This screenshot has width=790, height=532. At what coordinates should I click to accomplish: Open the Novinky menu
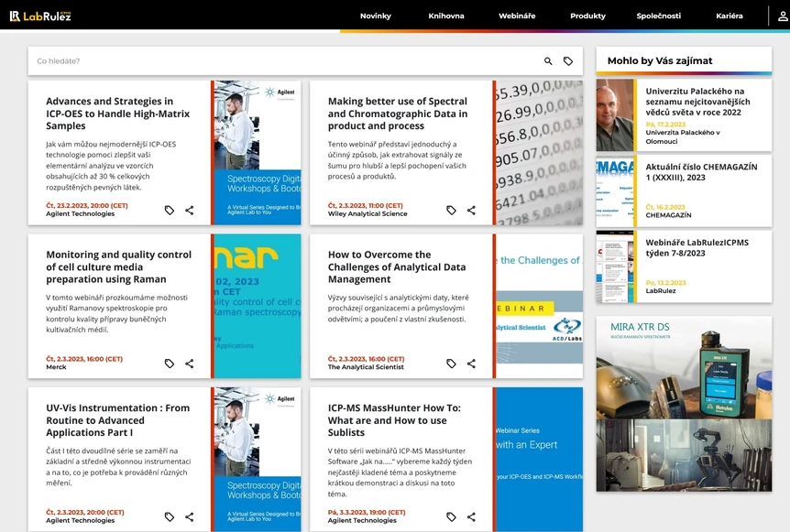(376, 16)
